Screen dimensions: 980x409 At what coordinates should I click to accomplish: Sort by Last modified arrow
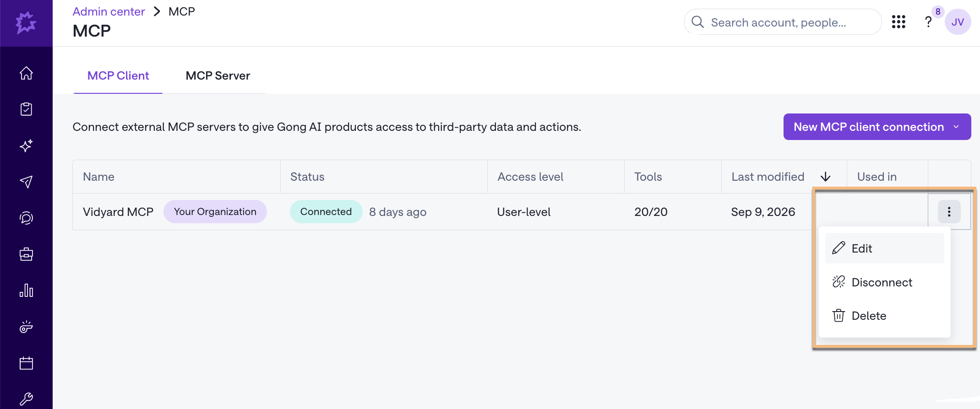click(825, 177)
